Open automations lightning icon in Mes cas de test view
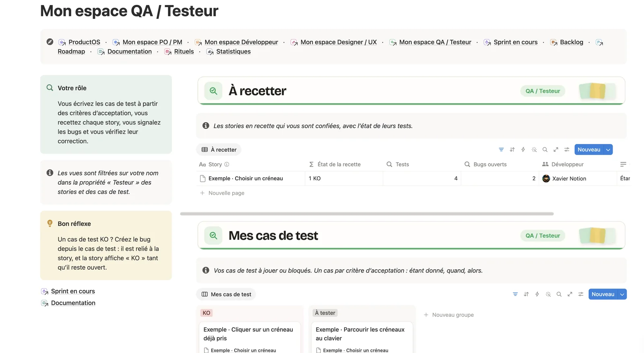The image size is (644, 353). (537, 294)
